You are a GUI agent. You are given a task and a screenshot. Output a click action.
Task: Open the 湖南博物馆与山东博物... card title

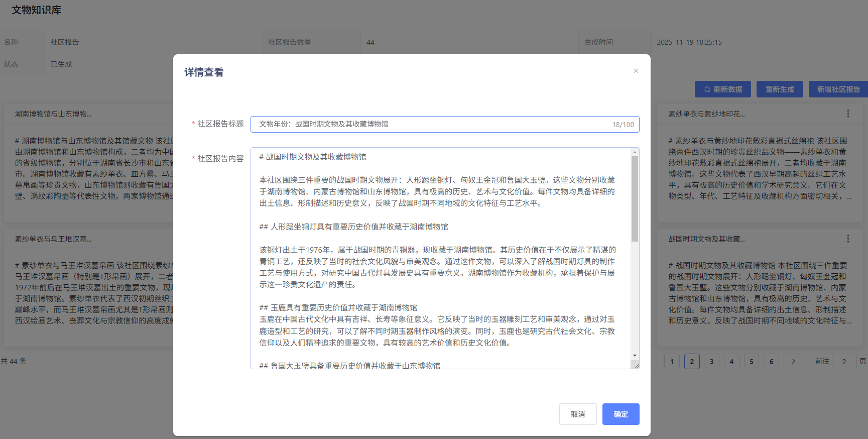point(53,114)
